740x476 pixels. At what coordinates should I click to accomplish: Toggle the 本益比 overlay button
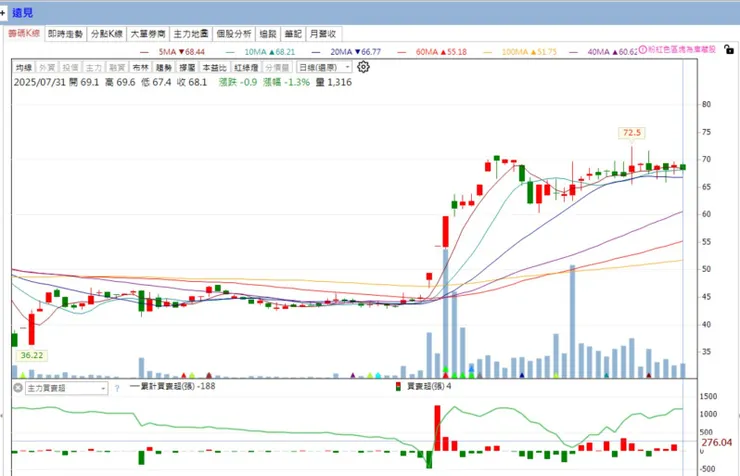[215, 68]
